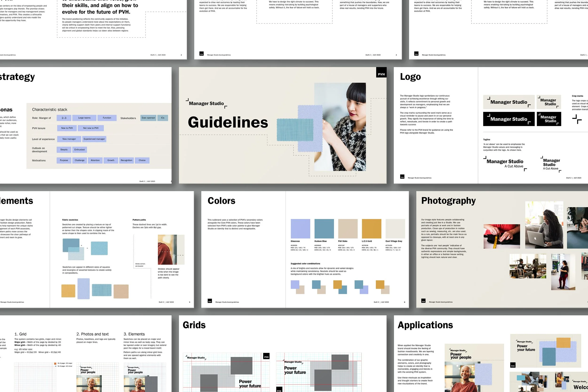
Task: Click the Exec sponsor stakeholder tag
Action: 148,118
